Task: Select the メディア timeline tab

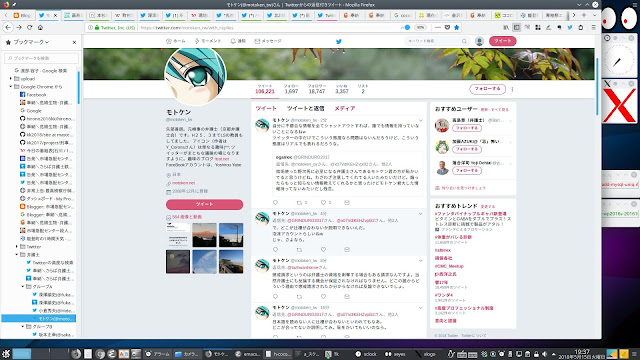Action: click(345, 109)
